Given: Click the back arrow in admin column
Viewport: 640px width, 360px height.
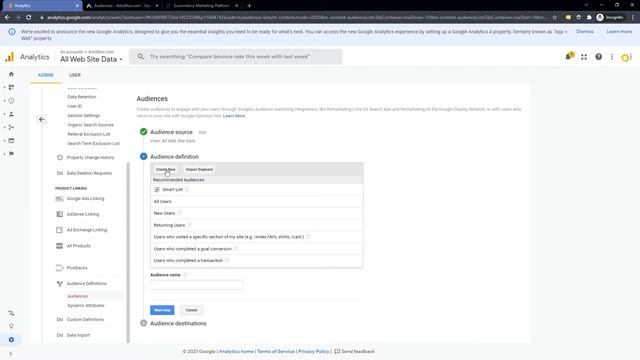Looking at the screenshot, I should 42,119.
